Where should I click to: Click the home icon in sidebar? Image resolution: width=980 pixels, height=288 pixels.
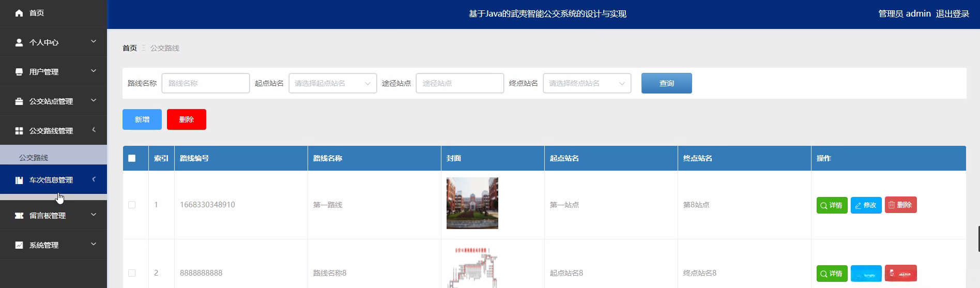[19, 13]
